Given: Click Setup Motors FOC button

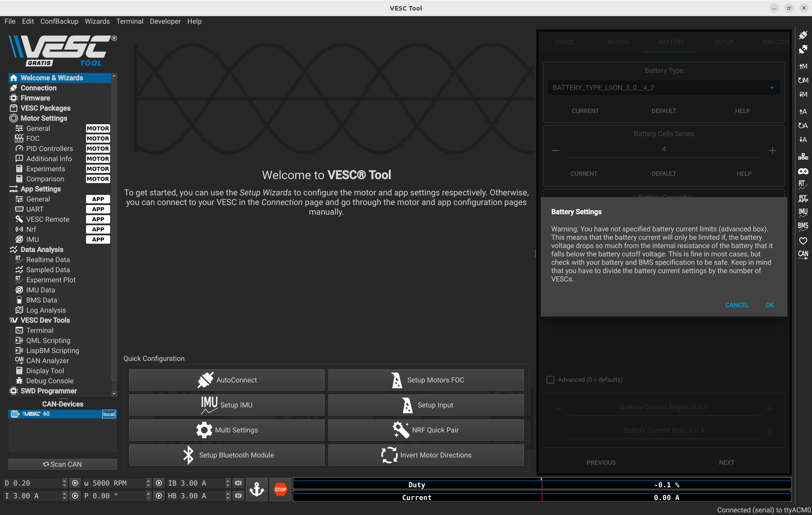Looking at the screenshot, I should pyautogui.click(x=426, y=380).
